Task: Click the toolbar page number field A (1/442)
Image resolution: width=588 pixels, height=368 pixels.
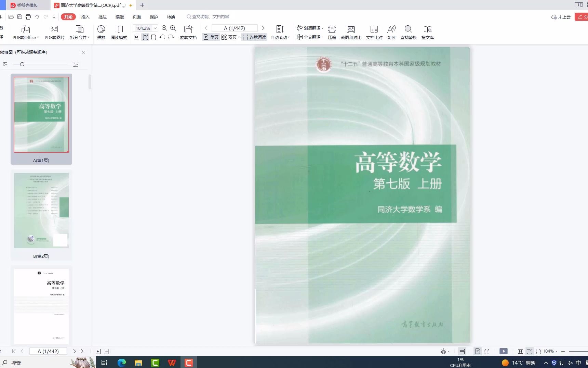Action: point(235,28)
